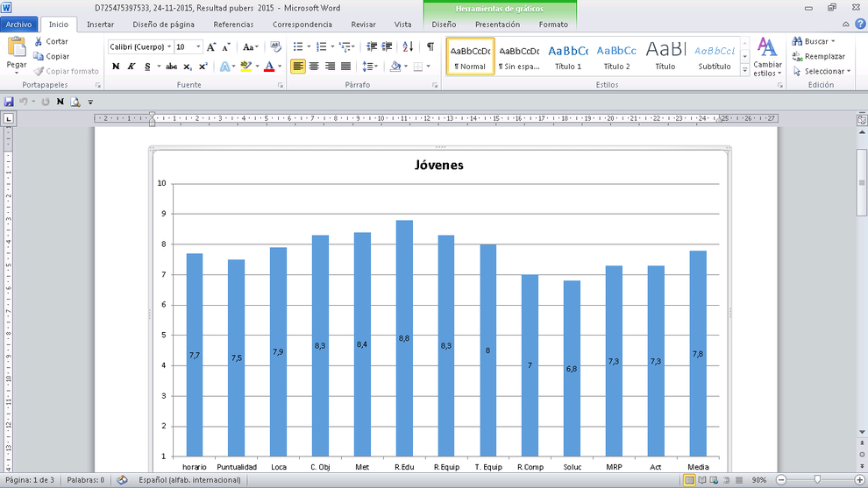Apply Título 1 style
The image size is (868, 488).
tap(568, 56)
